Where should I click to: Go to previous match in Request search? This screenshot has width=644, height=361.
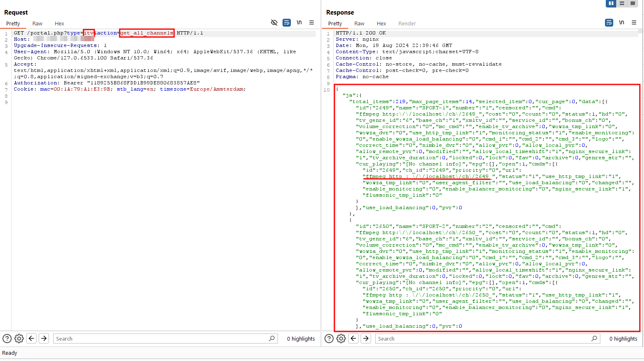[32, 339]
